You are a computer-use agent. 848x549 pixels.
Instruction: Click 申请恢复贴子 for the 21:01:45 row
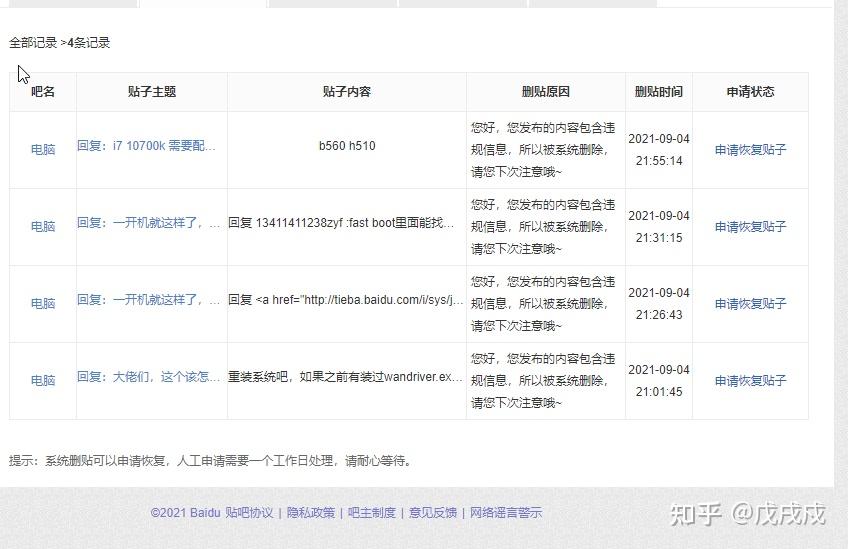pyautogui.click(x=750, y=381)
